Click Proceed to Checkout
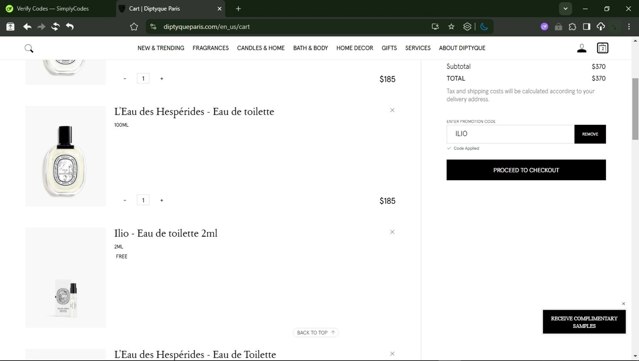Viewport: 639px width, 361px height. click(x=526, y=170)
